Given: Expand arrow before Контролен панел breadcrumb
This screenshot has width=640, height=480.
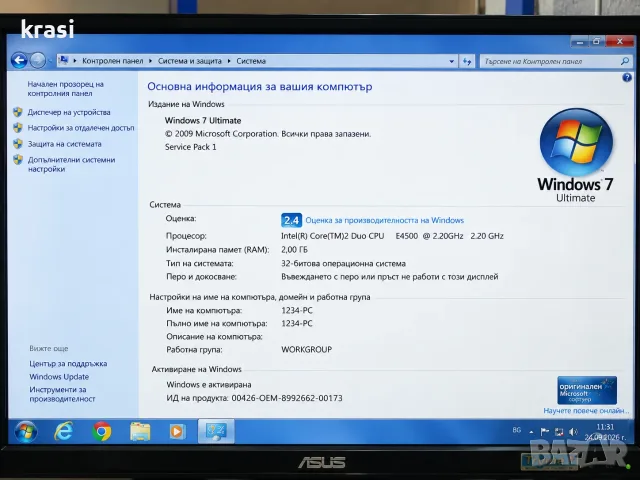Looking at the screenshot, I should point(75,61).
